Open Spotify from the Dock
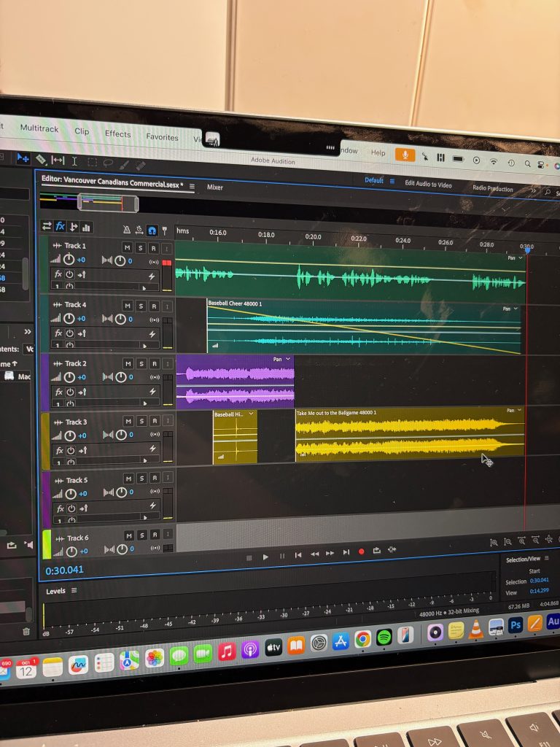The image size is (560, 747). (x=384, y=637)
